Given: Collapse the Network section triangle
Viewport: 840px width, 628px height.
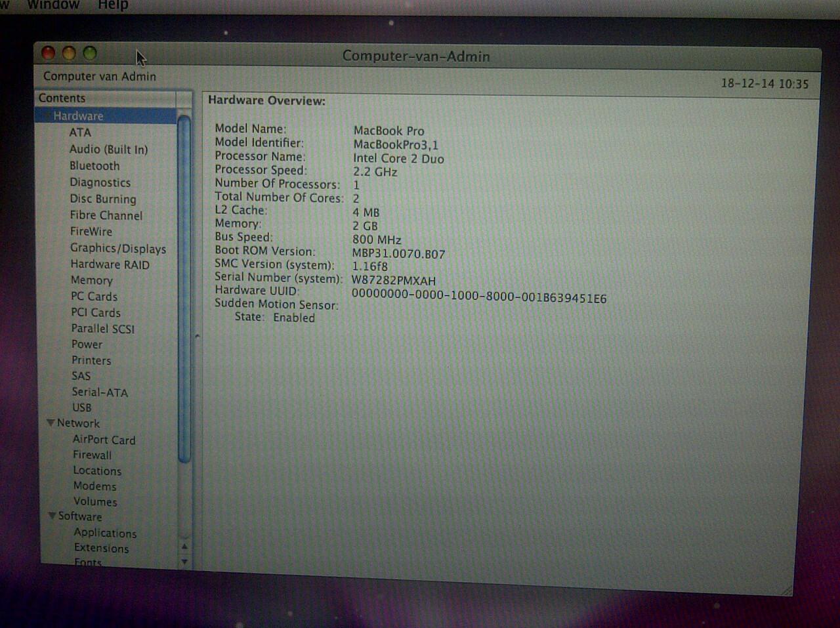Looking at the screenshot, I should [51, 423].
